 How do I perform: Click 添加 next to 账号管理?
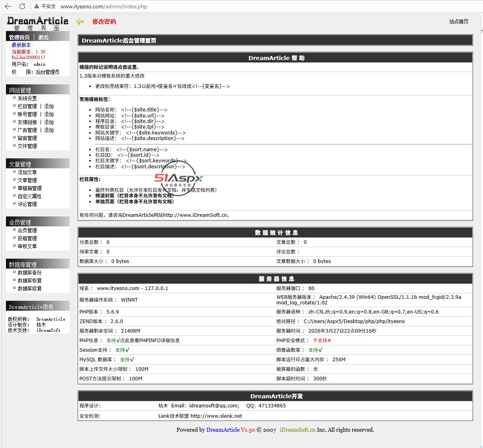coord(49,114)
